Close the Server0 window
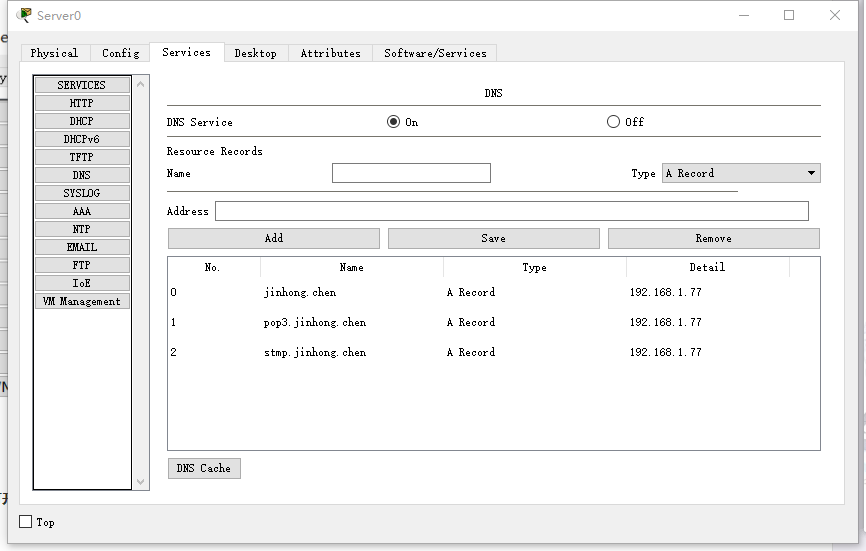Image resolution: width=866 pixels, height=551 pixels. (x=835, y=15)
